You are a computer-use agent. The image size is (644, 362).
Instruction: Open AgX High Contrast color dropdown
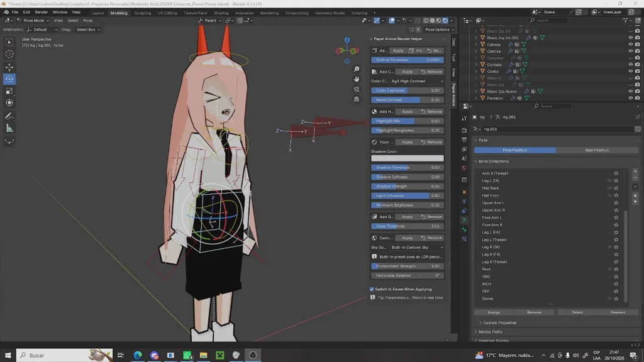417,81
